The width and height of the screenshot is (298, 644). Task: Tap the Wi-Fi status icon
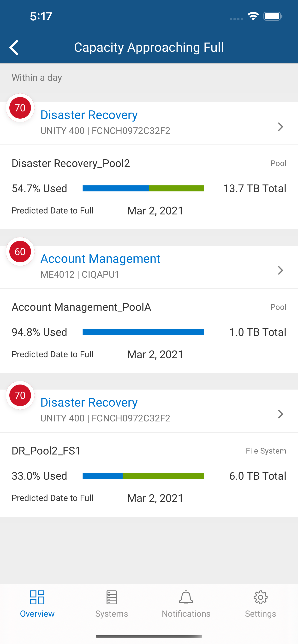pos(253,16)
